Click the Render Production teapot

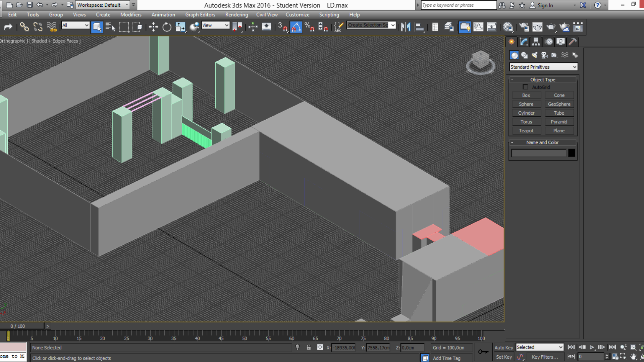pos(551,27)
